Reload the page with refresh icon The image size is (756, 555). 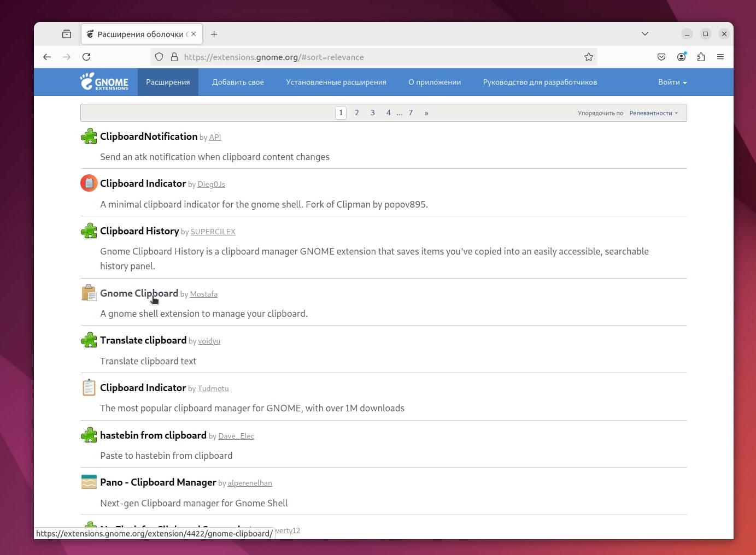(86, 57)
